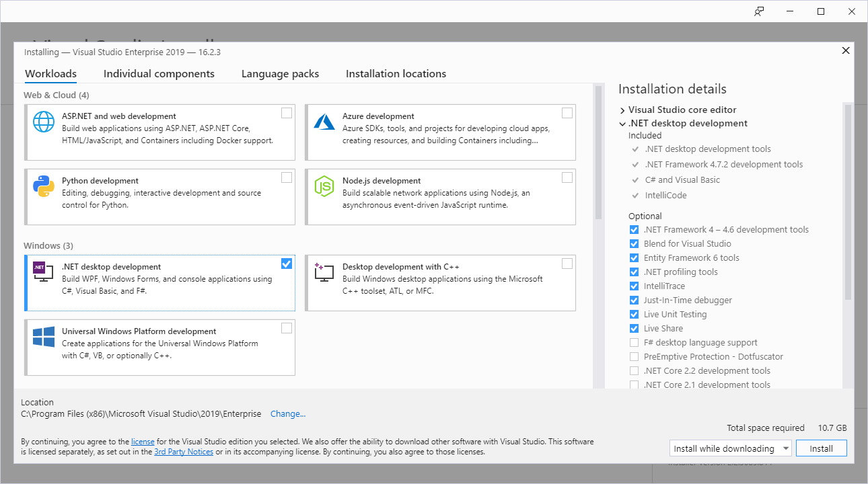Uncheck the IntelliTrace optional component
Image resolution: width=868 pixels, height=484 pixels.
pos(634,286)
